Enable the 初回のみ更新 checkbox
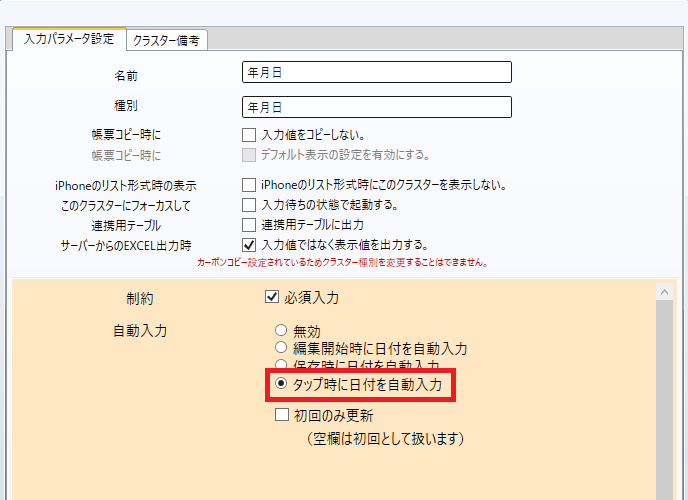 tap(281, 416)
